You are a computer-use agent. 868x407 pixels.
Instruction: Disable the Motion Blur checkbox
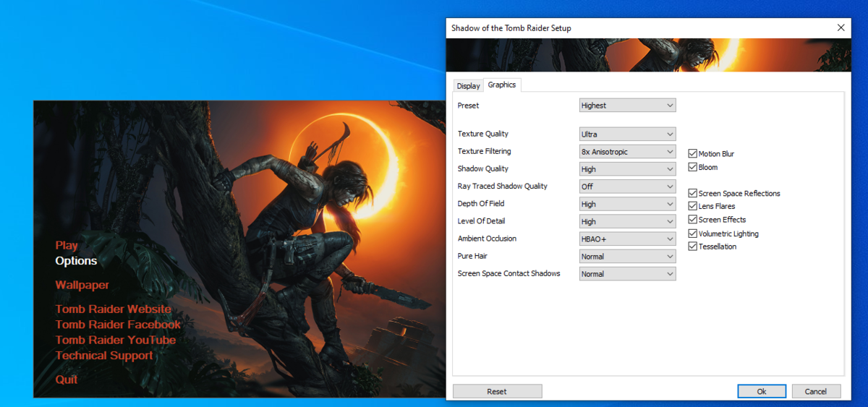(x=693, y=154)
